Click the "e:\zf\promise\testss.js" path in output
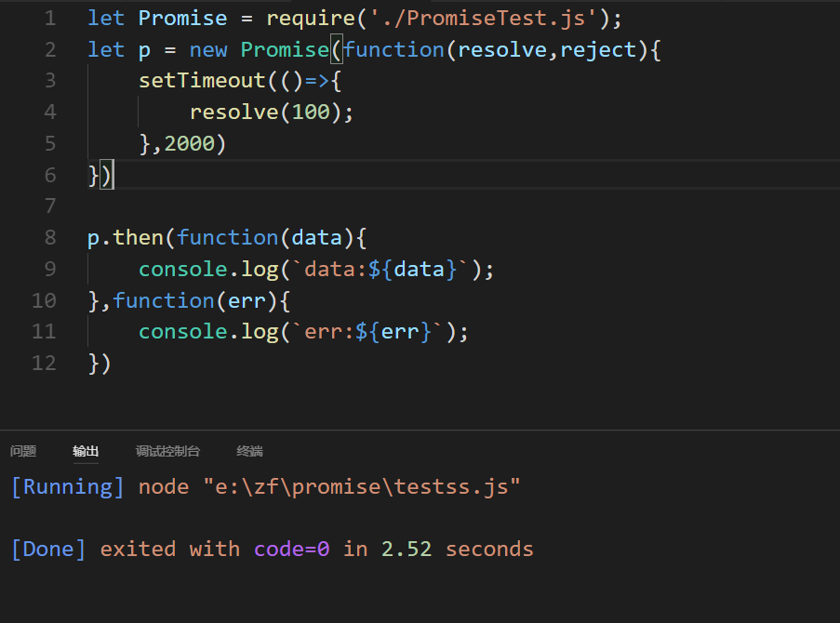840x623 pixels. (362, 487)
